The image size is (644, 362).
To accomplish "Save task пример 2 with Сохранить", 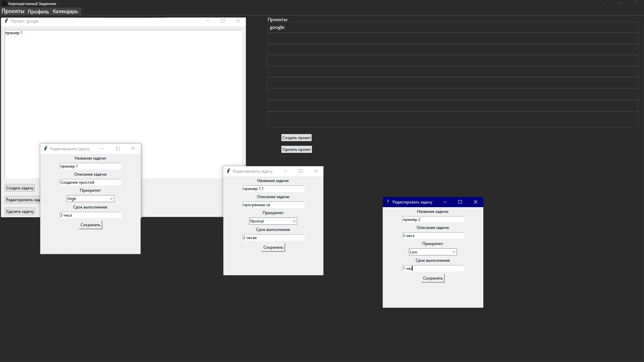I will [433, 278].
